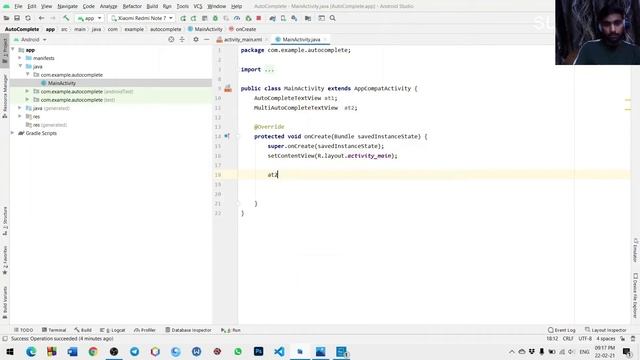Click CRLF line separator in status bar
This screenshot has height=360, width=640.
(568, 339)
